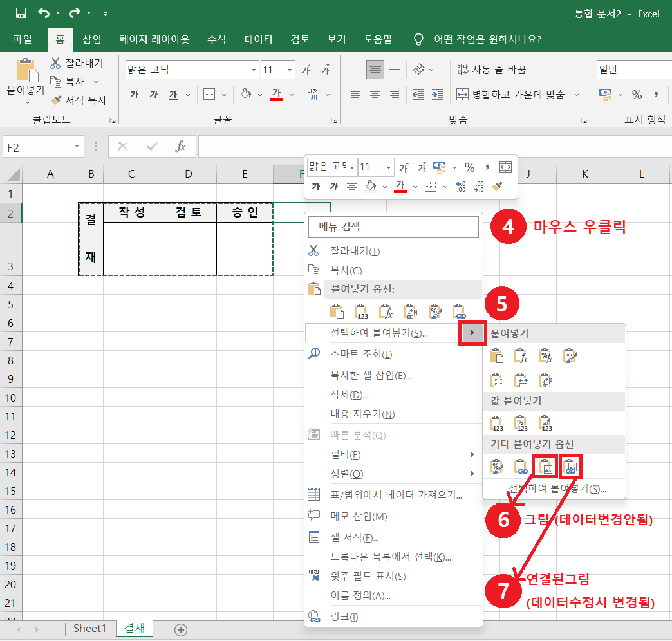672x641 pixels.
Task: Click values and source formatting icon in submenu
Action: (x=546, y=423)
